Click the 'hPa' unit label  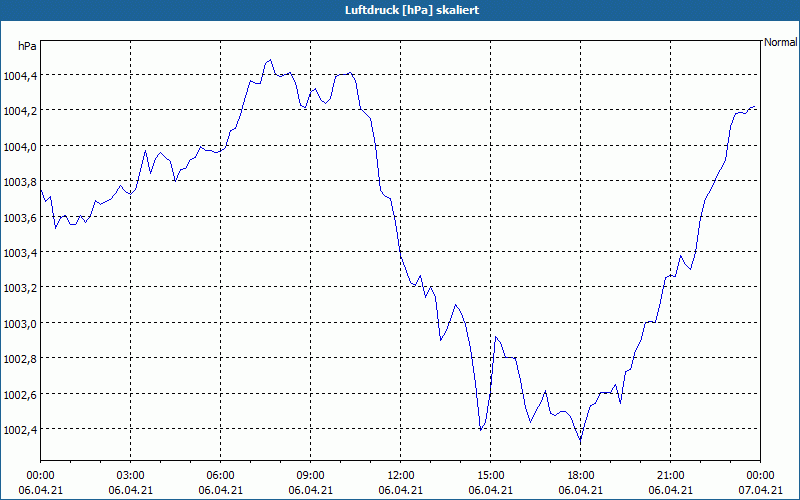[27, 46]
